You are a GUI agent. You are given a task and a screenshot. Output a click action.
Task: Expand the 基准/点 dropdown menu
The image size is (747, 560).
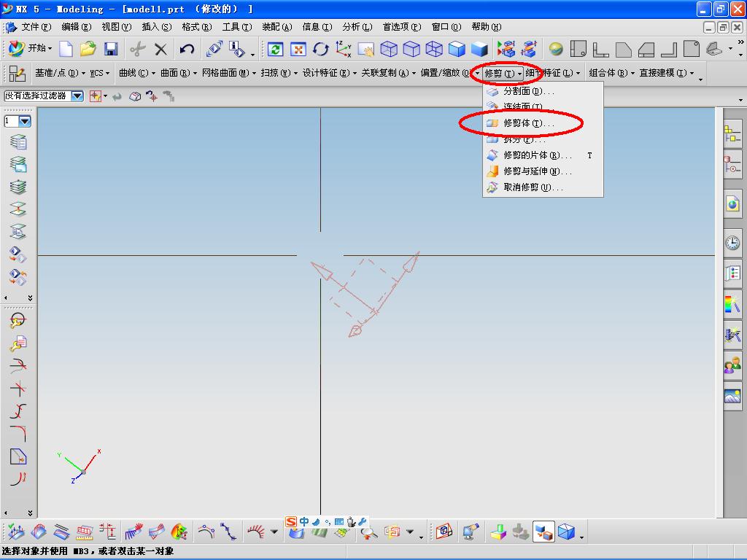[x=61, y=73]
